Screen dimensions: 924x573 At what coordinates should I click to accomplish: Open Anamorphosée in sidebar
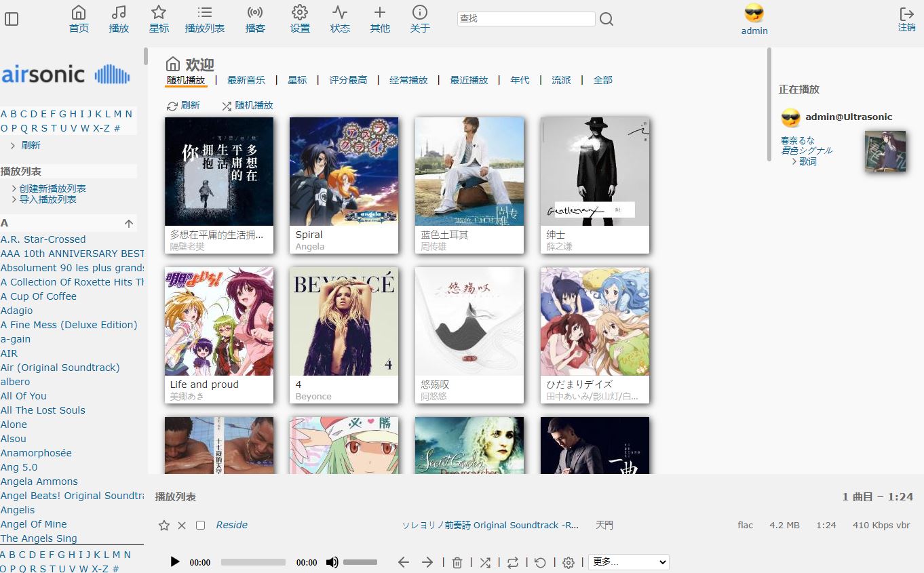(x=36, y=453)
